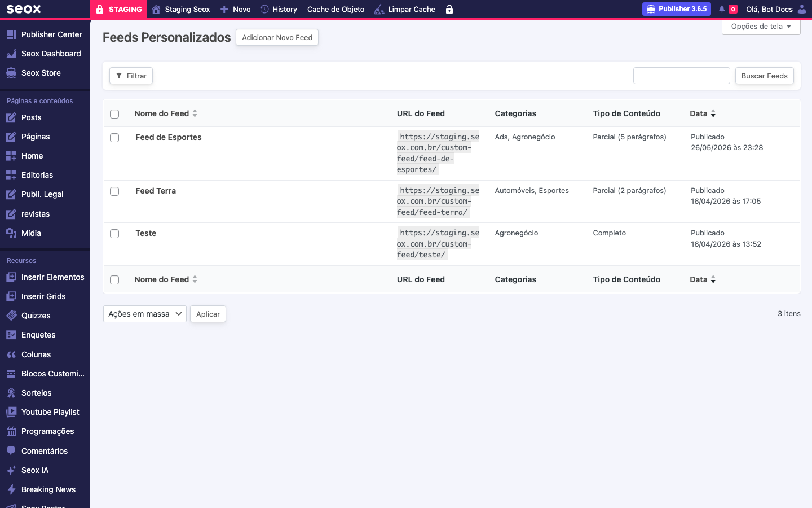Click the Seox Dashboard chart icon

pos(11,54)
